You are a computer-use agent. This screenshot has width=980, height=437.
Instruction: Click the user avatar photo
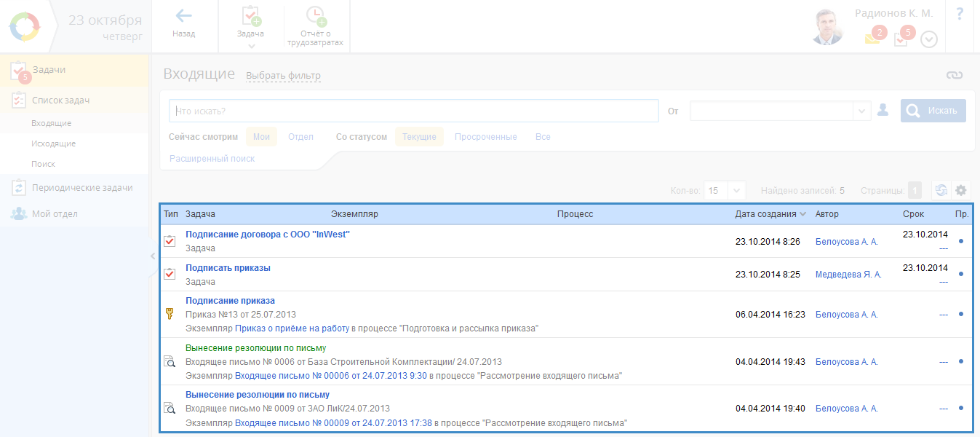(827, 27)
